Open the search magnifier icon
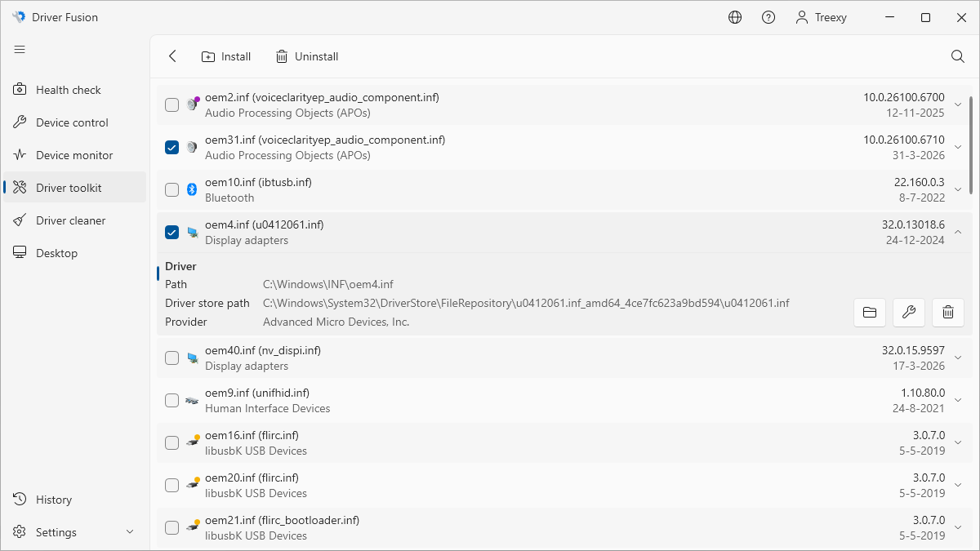 [x=958, y=56]
